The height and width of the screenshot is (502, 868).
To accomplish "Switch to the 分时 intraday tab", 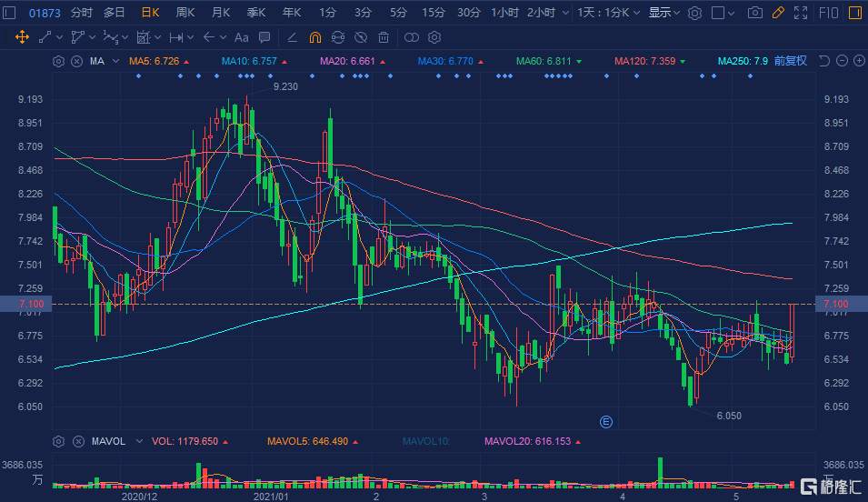I will 82,13.
